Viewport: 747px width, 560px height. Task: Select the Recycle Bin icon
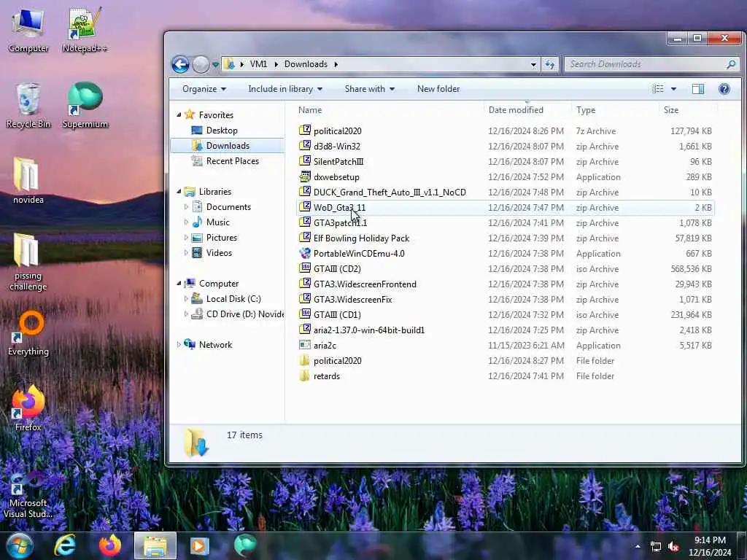pos(28,106)
